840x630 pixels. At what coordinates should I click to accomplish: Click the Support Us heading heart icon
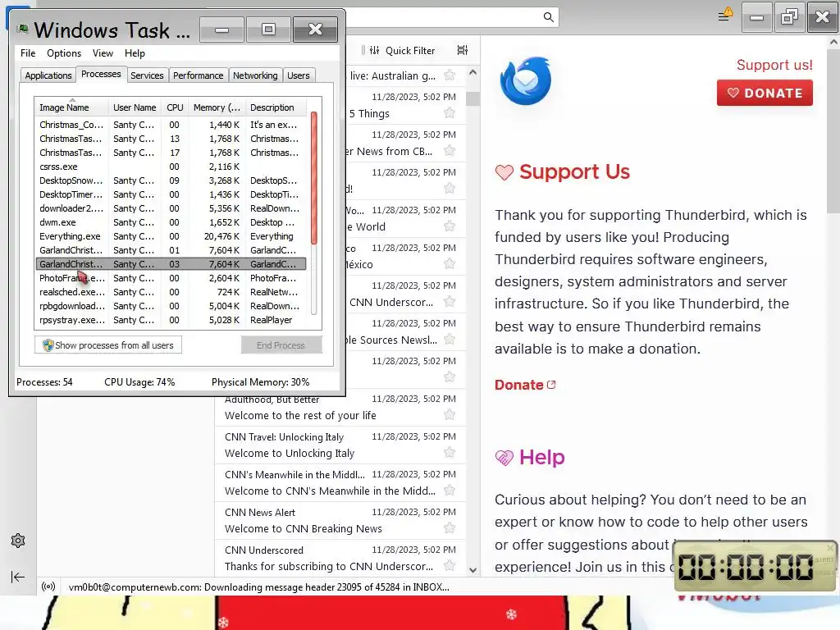click(504, 172)
